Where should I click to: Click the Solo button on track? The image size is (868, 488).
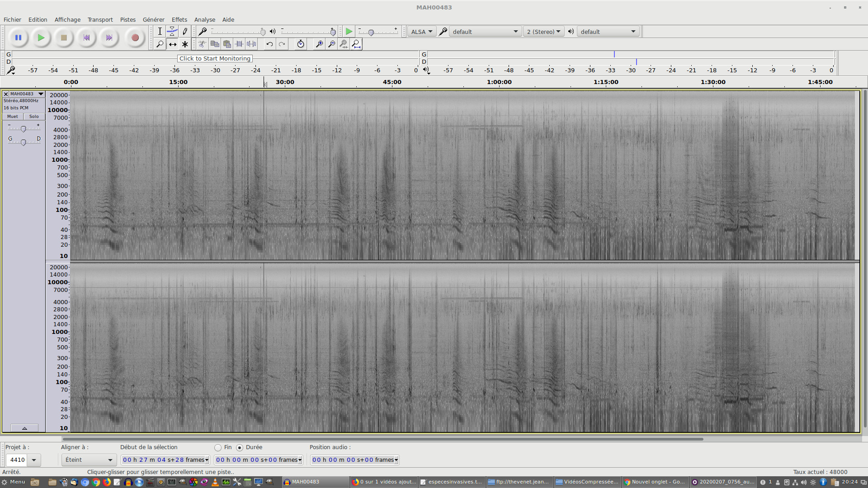(x=34, y=117)
